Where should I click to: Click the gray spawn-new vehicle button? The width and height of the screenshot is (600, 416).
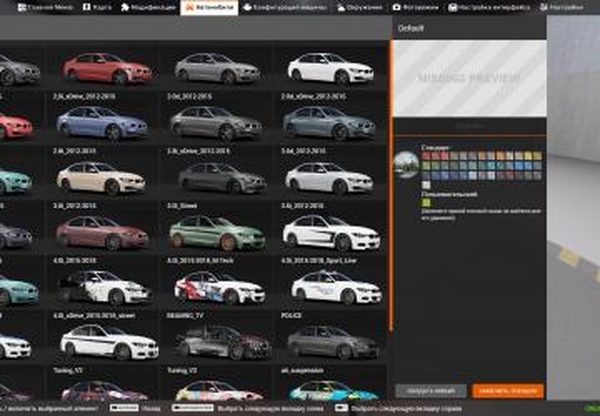point(431,391)
